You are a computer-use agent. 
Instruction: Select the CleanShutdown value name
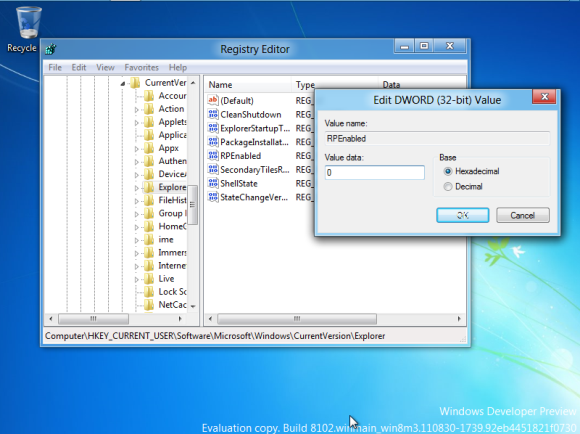pos(251,114)
